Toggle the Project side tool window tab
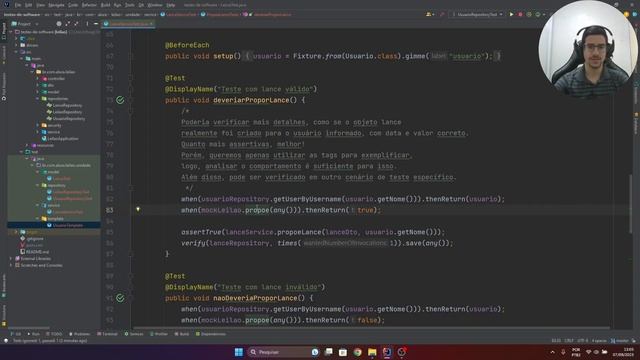The image size is (640, 360). (x=4, y=31)
